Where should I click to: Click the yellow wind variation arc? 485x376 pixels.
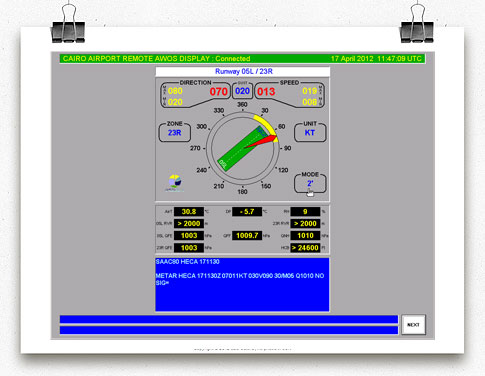(x=267, y=127)
